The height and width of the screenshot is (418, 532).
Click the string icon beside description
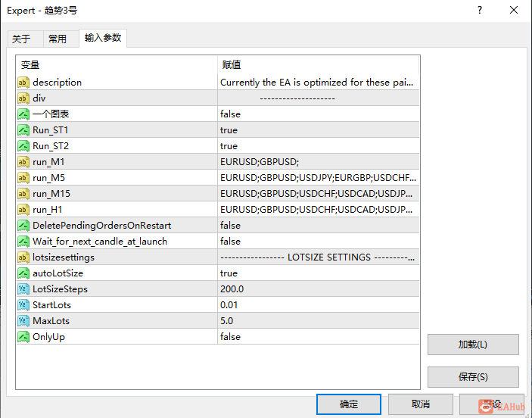(23, 83)
